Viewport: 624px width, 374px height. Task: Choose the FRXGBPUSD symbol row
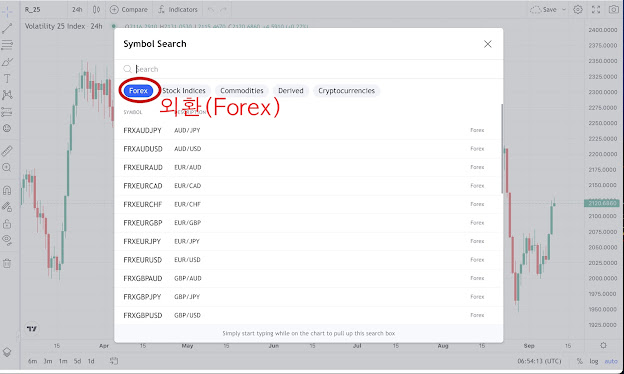point(307,316)
